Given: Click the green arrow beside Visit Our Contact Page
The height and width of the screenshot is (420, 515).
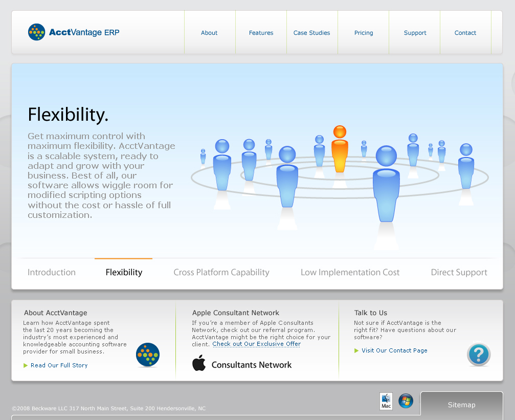Looking at the screenshot, I should coord(356,350).
